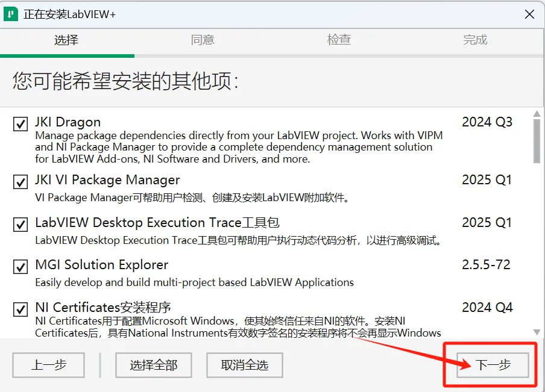Click version 2025 Q1 of JKI VI Package Manager
This screenshot has height=392, width=545.
[487, 180]
